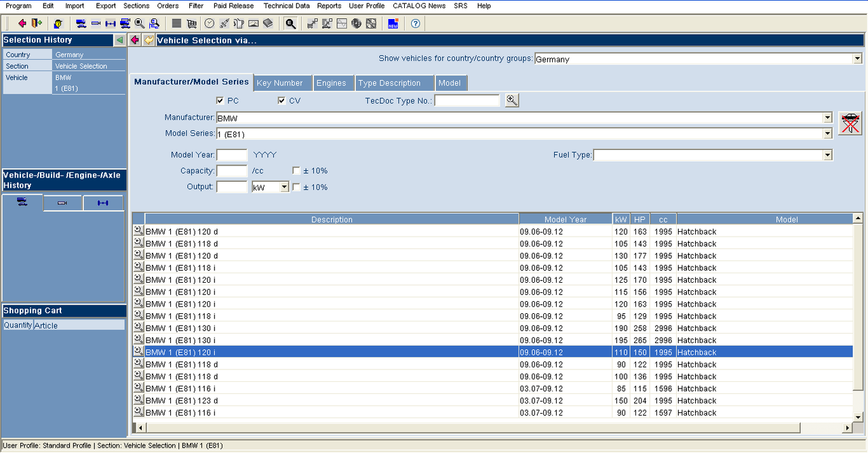
Task: Open the Paid Release menu
Action: [233, 5]
